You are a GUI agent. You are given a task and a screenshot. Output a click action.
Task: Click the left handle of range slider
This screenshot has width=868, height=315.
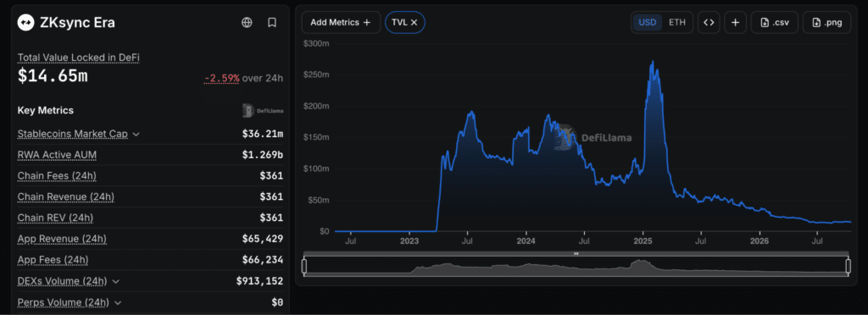pyautogui.click(x=304, y=267)
